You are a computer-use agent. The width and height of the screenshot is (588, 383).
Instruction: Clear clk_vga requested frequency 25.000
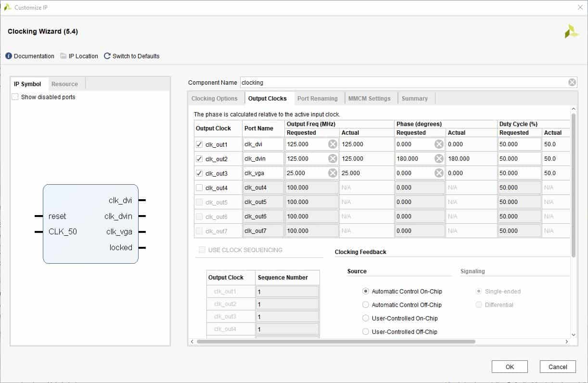click(332, 173)
